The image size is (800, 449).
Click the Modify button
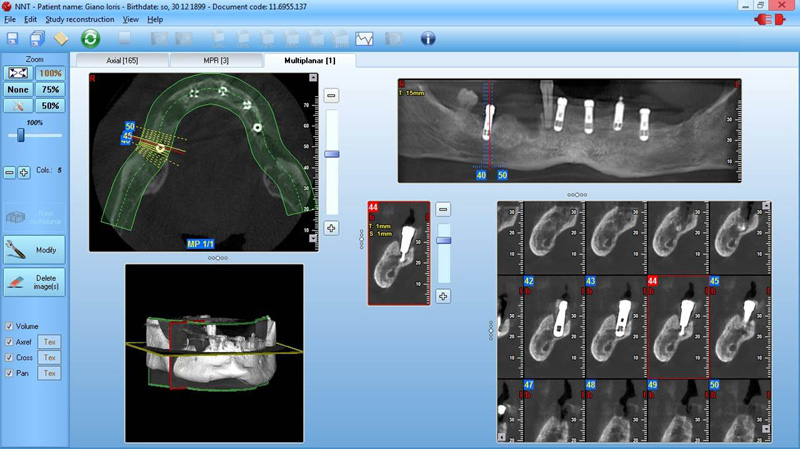tap(35, 249)
